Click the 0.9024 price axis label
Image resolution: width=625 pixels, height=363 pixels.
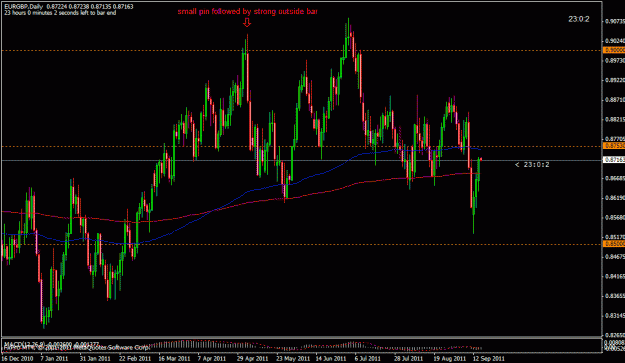tap(615, 41)
